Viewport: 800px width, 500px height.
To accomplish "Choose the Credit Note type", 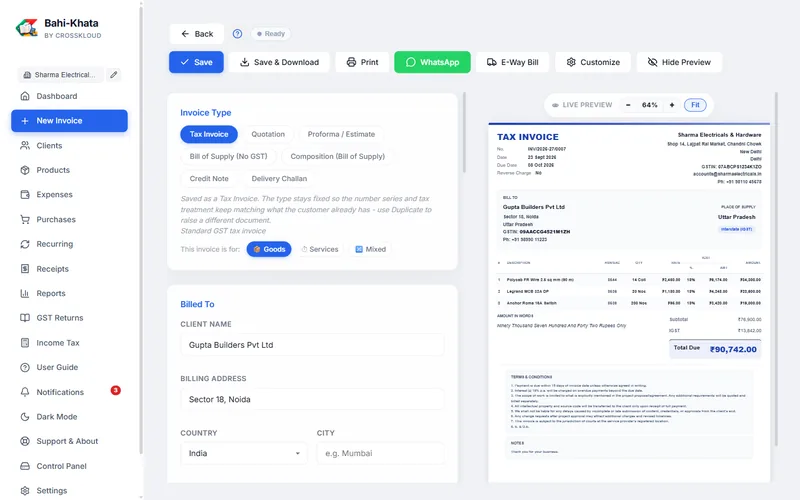I will 209,179.
